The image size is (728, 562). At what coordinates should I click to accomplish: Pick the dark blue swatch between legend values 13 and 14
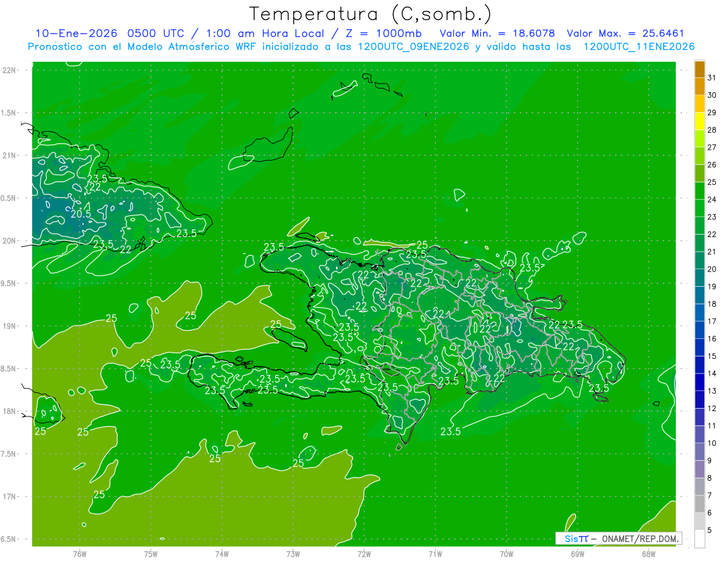[x=699, y=382]
